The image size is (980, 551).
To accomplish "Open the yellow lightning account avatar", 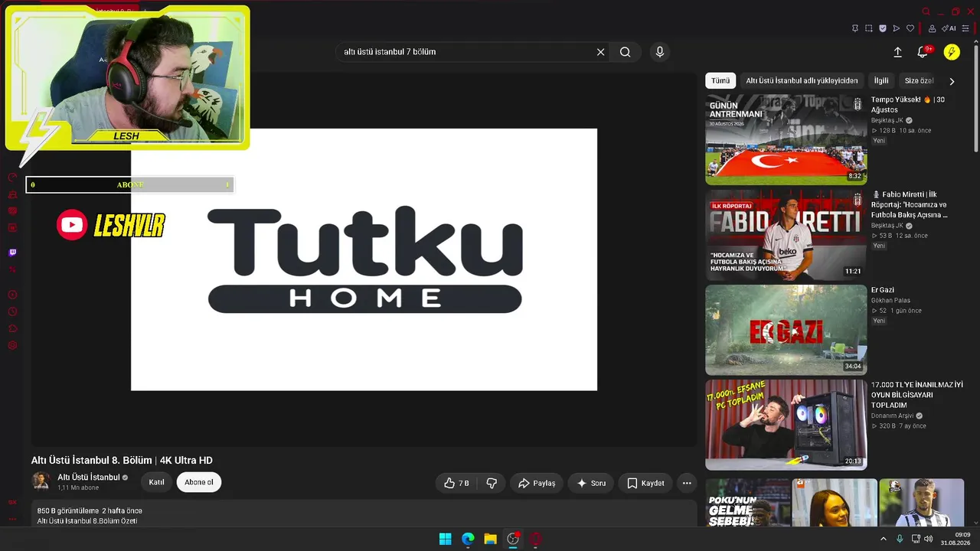I will click(x=952, y=52).
